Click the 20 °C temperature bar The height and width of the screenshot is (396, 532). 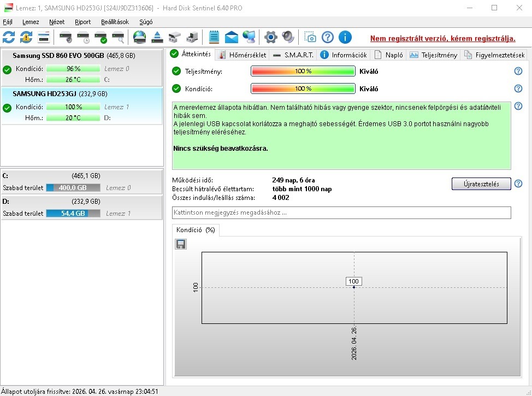click(73, 118)
